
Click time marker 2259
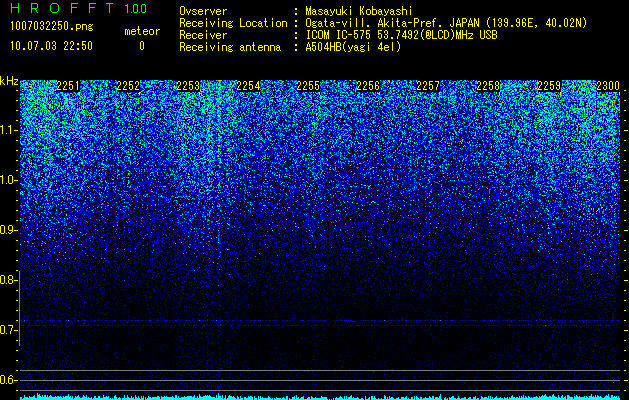pos(549,86)
